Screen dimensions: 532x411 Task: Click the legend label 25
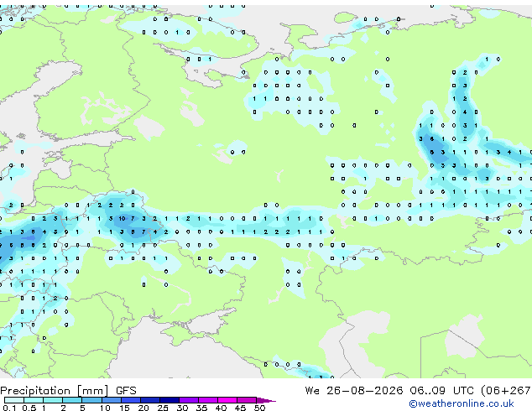pos(163,408)
